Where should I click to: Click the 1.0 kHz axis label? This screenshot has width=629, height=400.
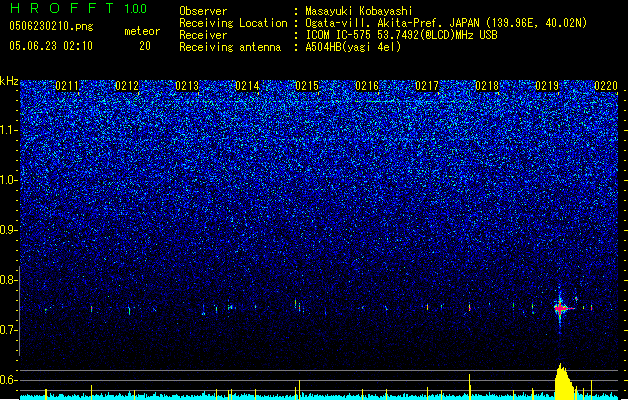point(9,180)
